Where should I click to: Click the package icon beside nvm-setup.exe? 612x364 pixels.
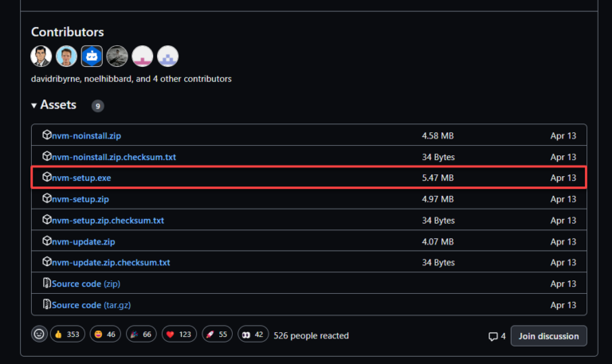pos(47,178)
